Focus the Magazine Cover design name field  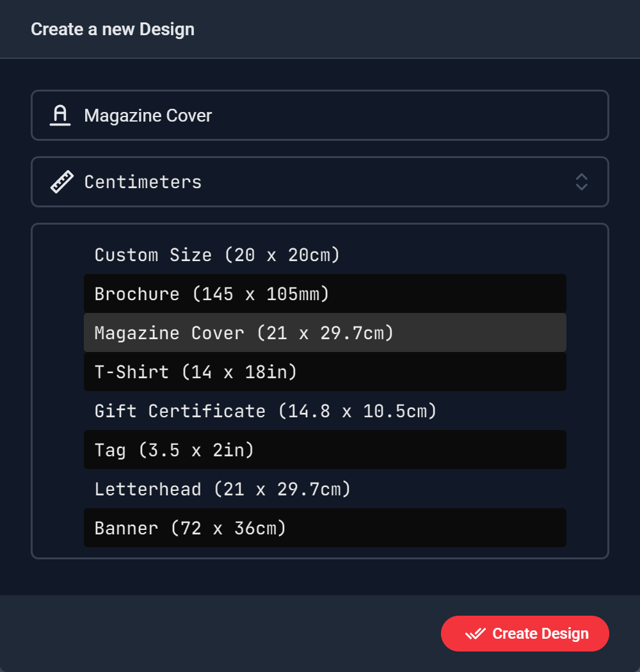[x=320, y=115]
